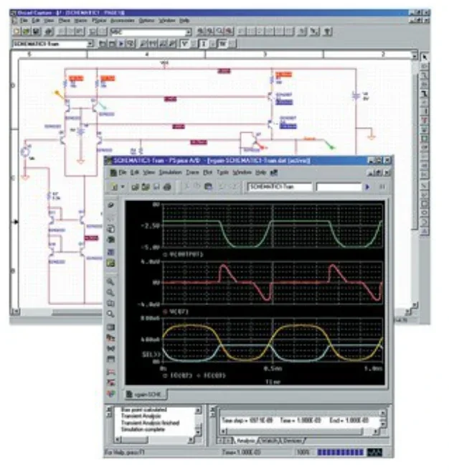Click the horizontal scrollbar in the simulation status pane
Image resolution: width=449 pixels, height=476 pixels.
tap(299, 431)
